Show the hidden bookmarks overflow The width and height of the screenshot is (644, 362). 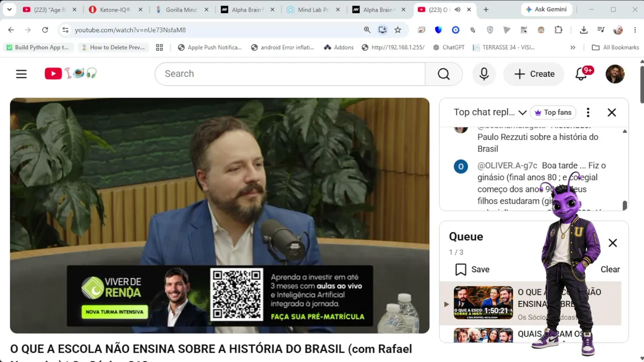click(x=573, y=47)
